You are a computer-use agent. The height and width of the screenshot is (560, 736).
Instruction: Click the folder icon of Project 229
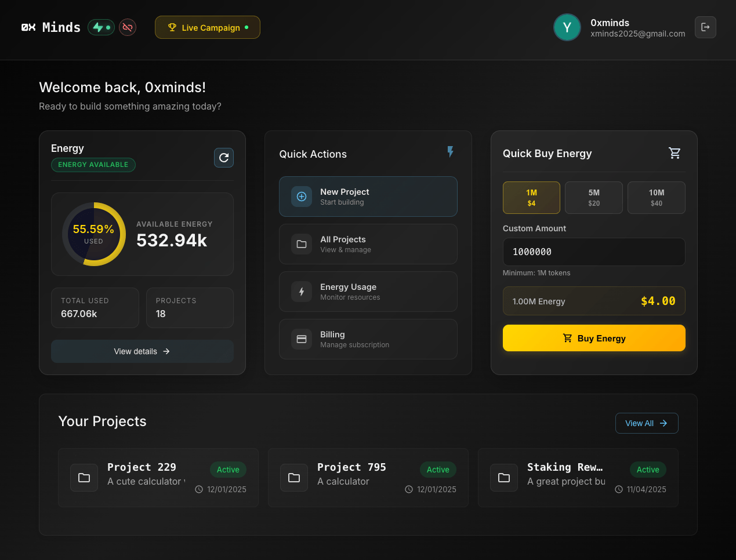[x=84, y=478]
